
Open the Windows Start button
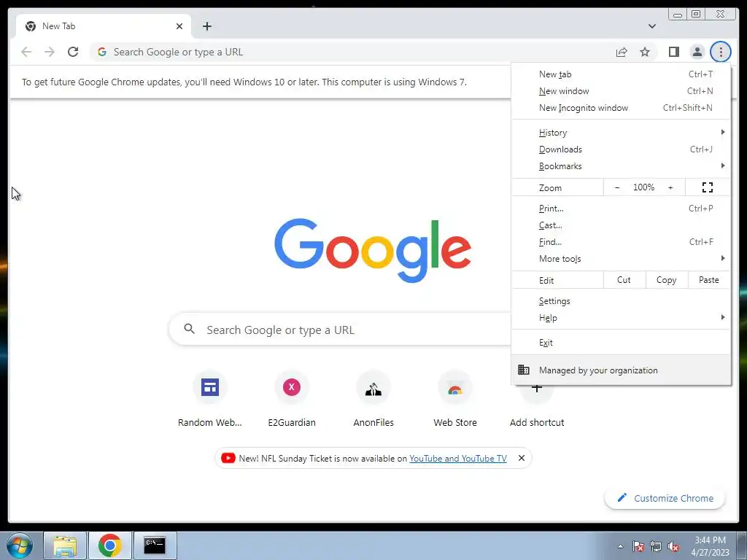[19, 545]
